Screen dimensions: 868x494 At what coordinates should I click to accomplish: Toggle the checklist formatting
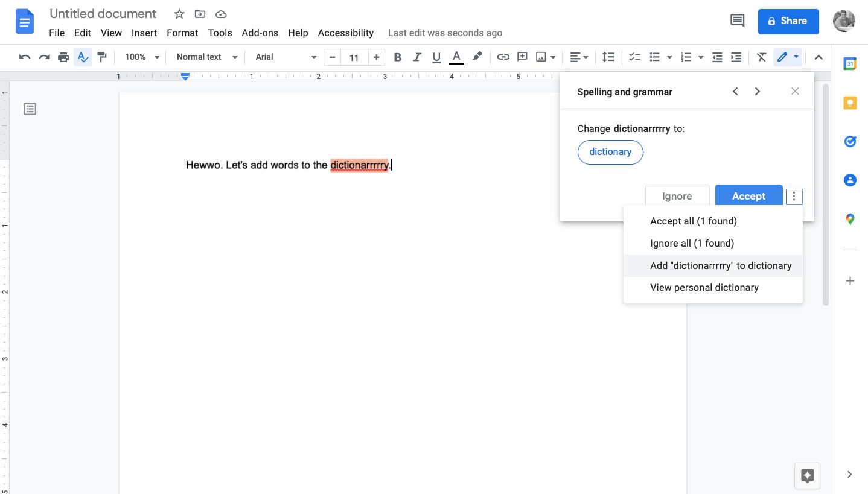(634, 57)
